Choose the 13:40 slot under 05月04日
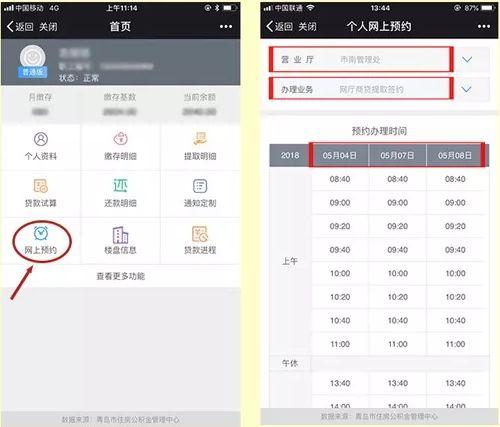 tap(340, 383)
